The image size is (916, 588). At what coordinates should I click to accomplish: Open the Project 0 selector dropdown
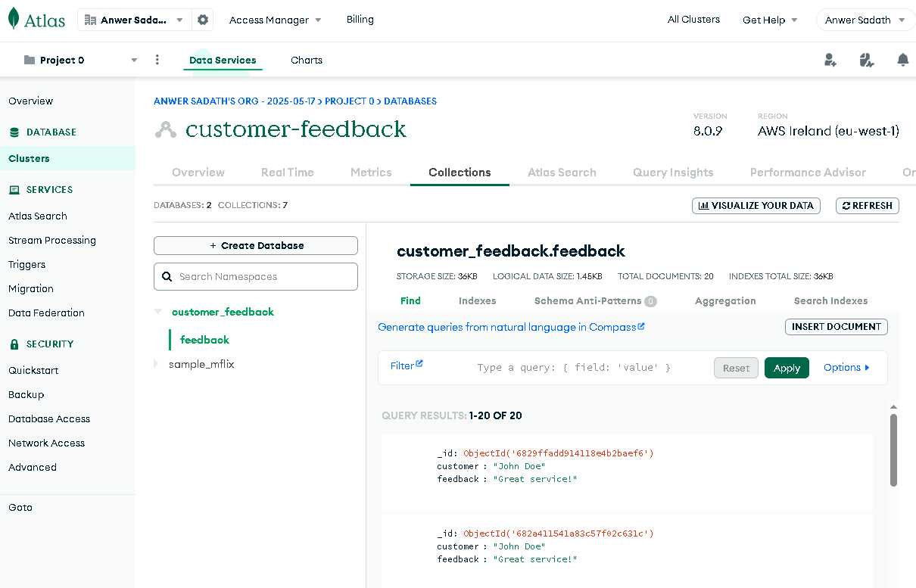(80, 60)
